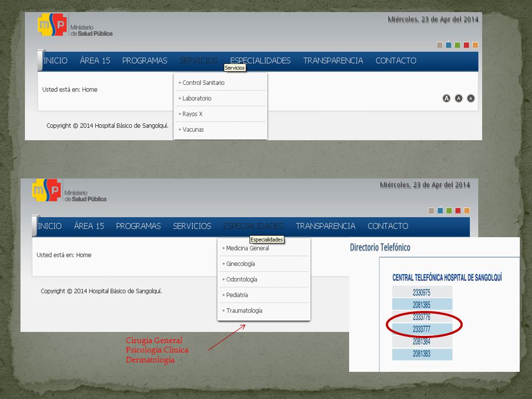Click phone number 2081384
Image resolution: width=532 pixels, height=399 pixels.
tap(422, 342)
